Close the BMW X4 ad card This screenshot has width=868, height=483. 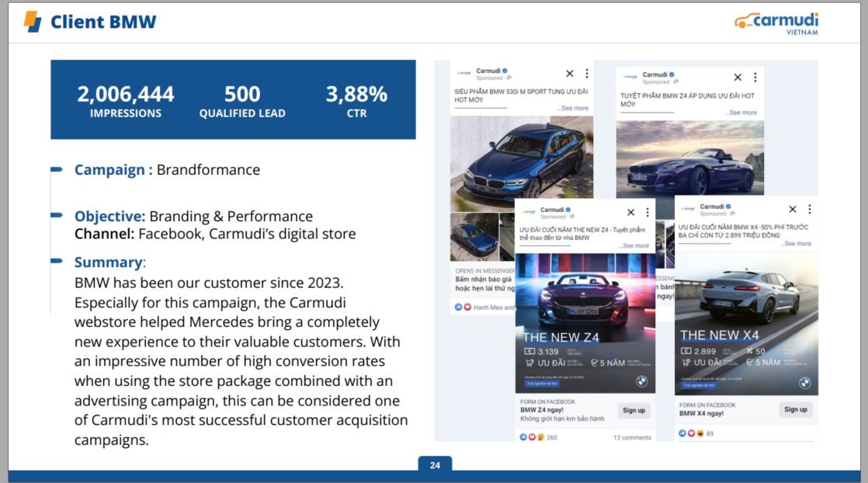coord(792,210)
